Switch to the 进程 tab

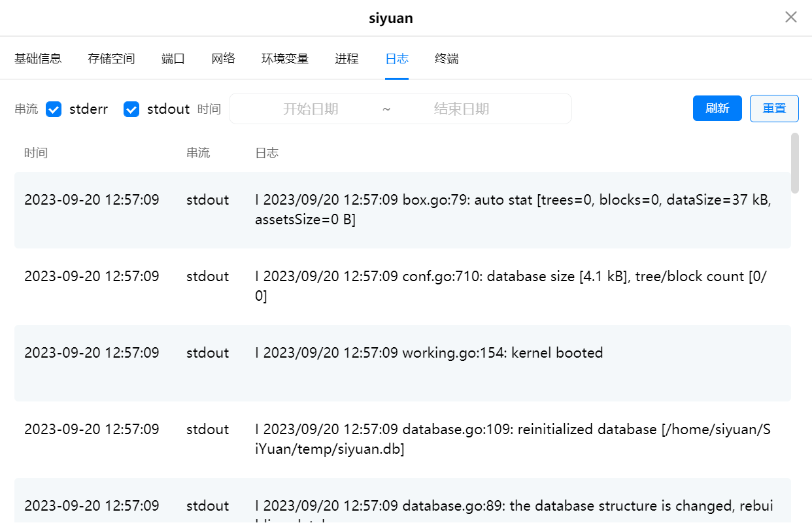pyautogui.click(x=347, y=59)
